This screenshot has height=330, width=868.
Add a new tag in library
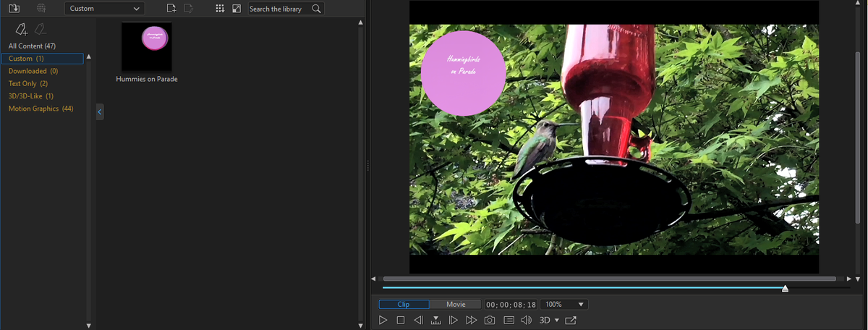pos(22,30)
